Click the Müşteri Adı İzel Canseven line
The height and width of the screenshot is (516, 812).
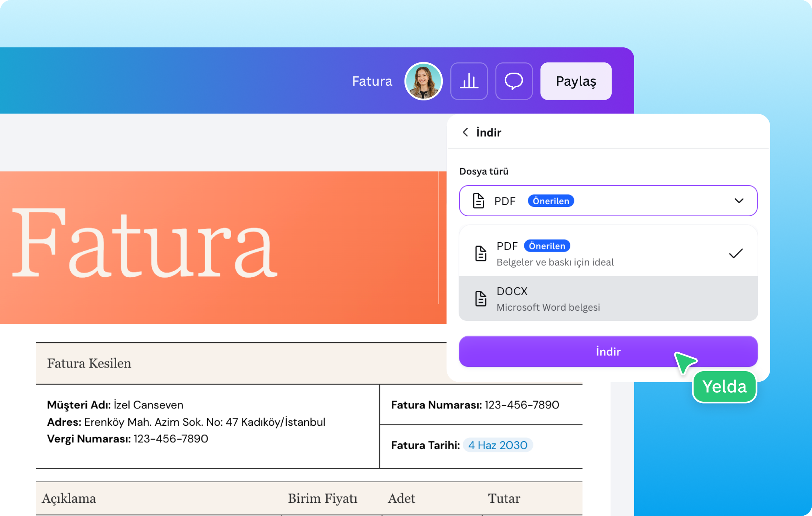click(115, 405)
